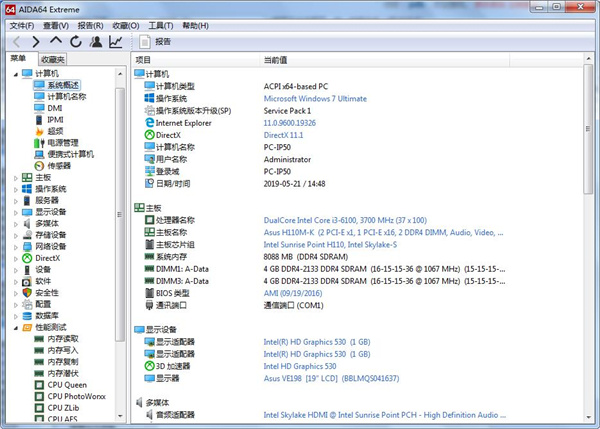Image resolution: width=600 pixels, height=429 pixels.
Task: Select CPU Queen benchmark in tree
Action: pyautogui.click(x=68, y=384)
